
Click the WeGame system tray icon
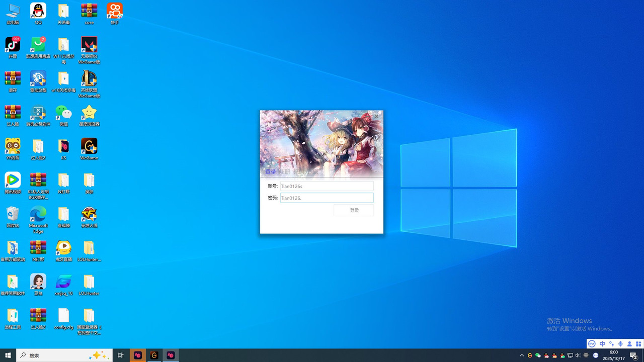click(530, 355)
